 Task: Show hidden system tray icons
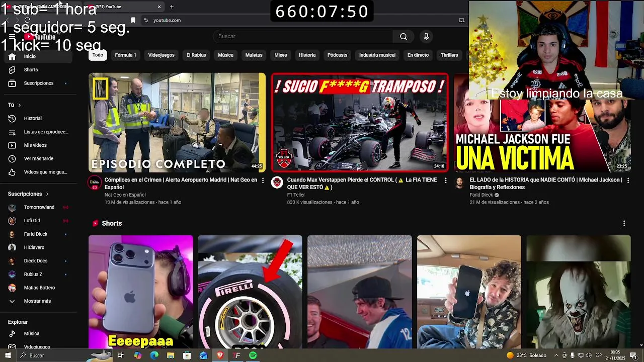pos(556,355)
